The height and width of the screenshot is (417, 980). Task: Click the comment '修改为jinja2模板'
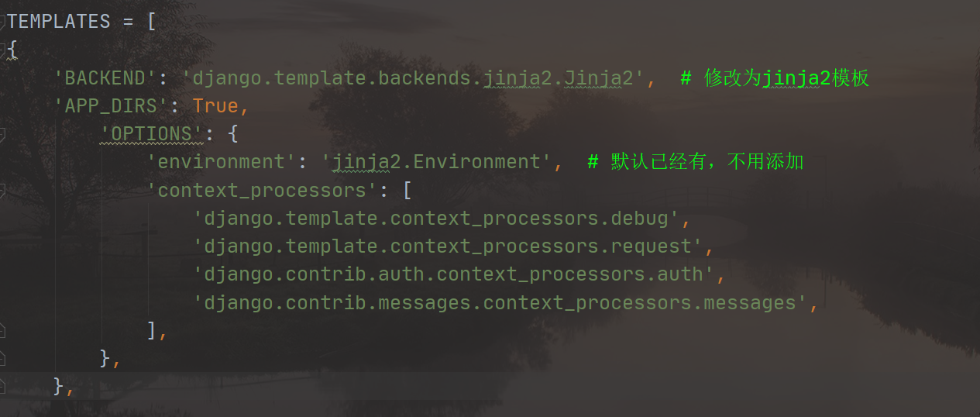[775, 78]
